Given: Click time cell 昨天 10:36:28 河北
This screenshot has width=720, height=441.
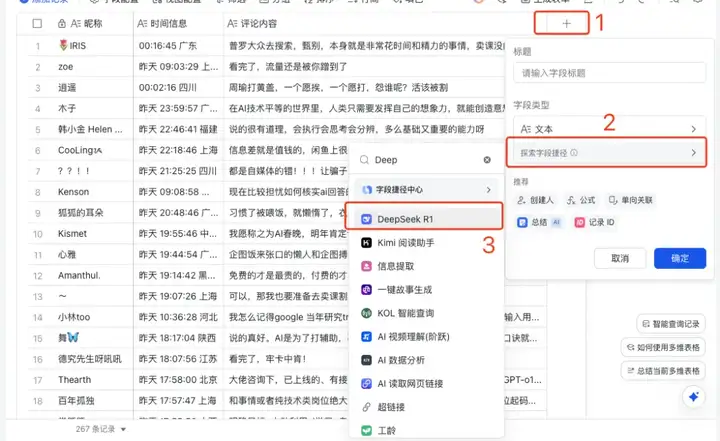Looking at the screenshot, I should tap(178, 317).
